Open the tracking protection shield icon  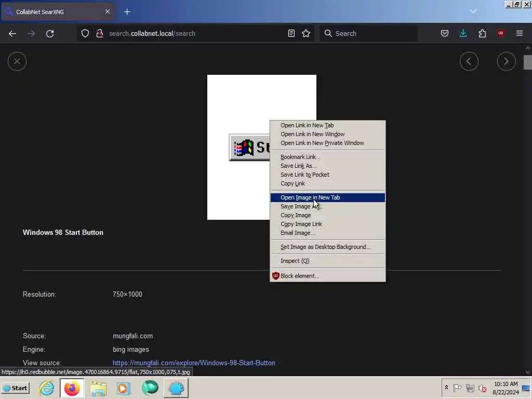click(x=85, y=33)
